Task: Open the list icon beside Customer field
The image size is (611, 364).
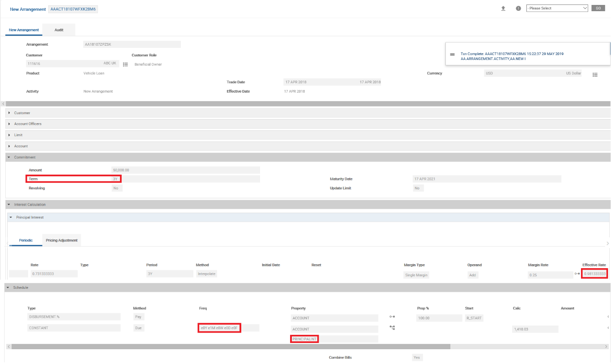Action: 125,64
